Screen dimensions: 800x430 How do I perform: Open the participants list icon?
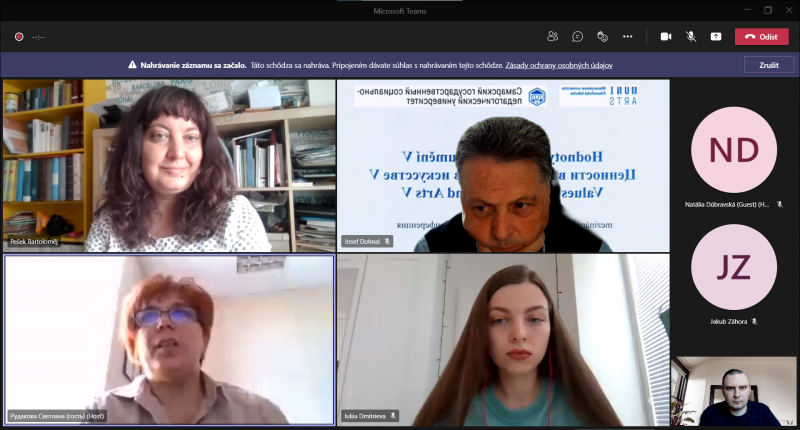click(x=552, y=36)
